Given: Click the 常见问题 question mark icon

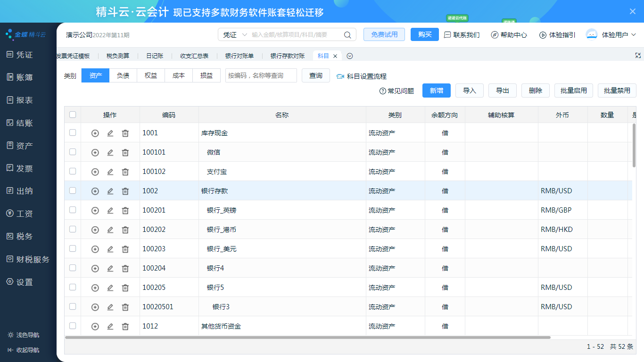Looking at the screenshot, I should 382,91.
